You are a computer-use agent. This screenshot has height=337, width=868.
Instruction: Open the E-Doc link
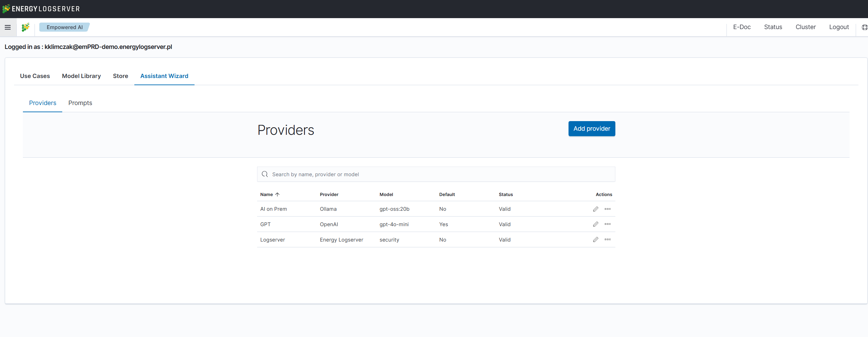742,27
